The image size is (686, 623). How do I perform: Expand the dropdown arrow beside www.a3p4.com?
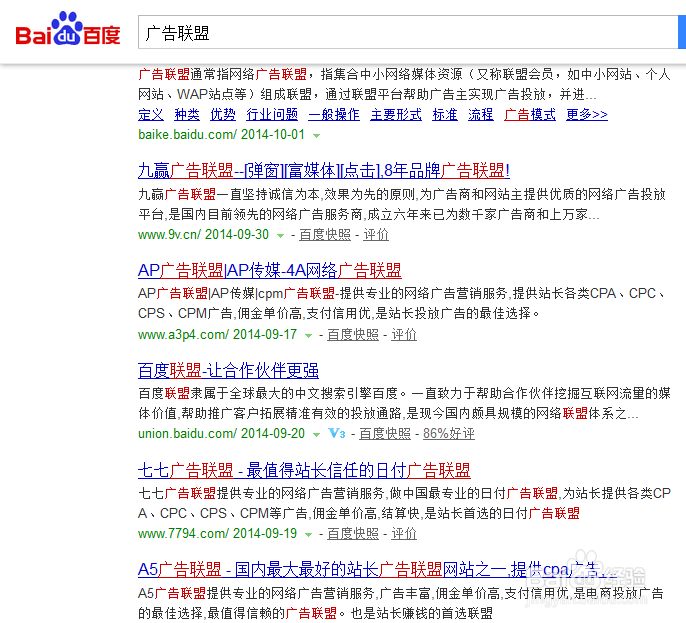(x=308, y=336)
